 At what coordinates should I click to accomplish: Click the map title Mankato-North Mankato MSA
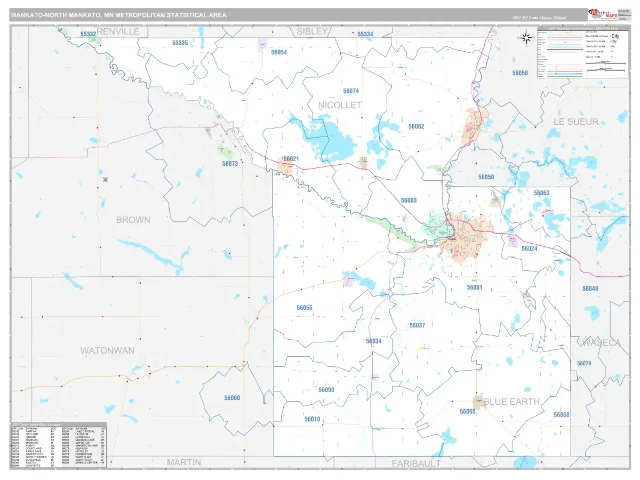point(119,15)
